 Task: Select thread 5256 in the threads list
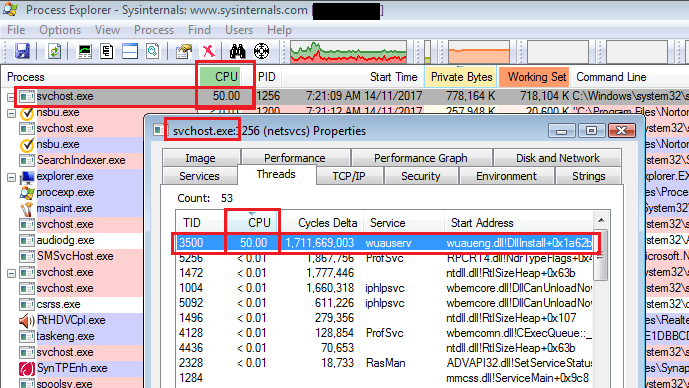coord(384,259)
